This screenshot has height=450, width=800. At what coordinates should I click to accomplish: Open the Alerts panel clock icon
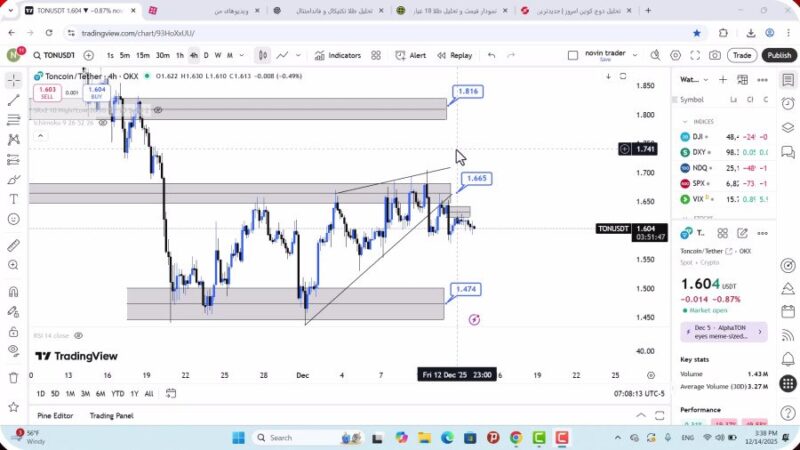[x=788, y=103]
